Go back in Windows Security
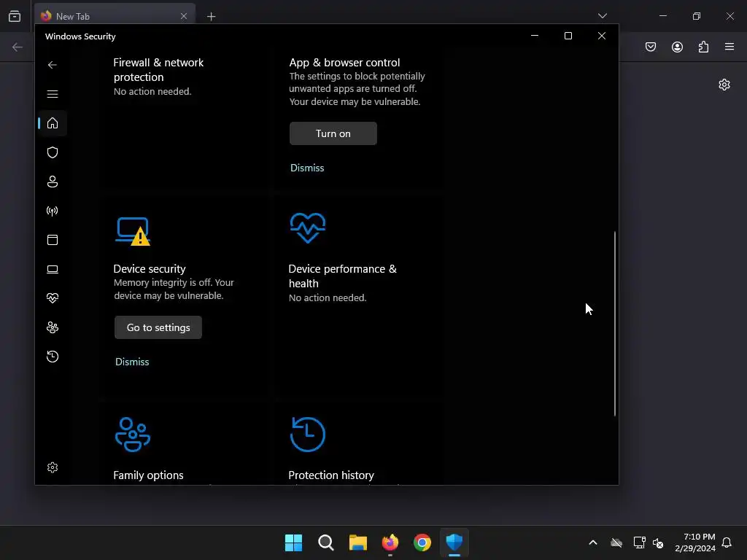The image size is (747, 560). 53,65
